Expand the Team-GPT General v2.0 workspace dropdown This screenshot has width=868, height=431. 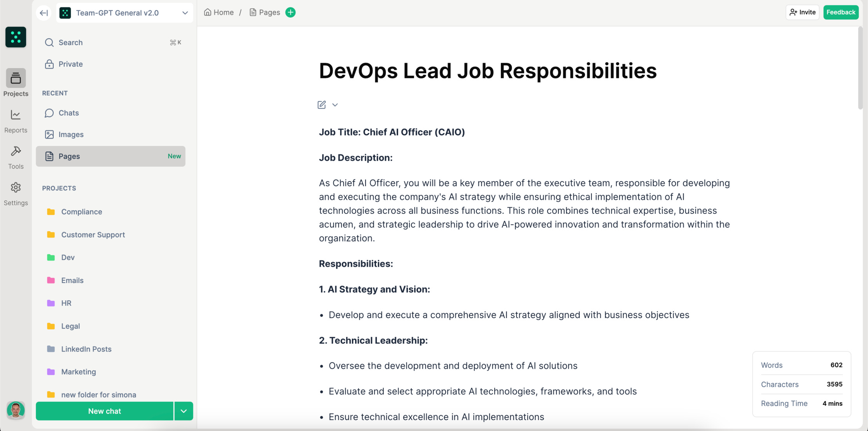185,13
